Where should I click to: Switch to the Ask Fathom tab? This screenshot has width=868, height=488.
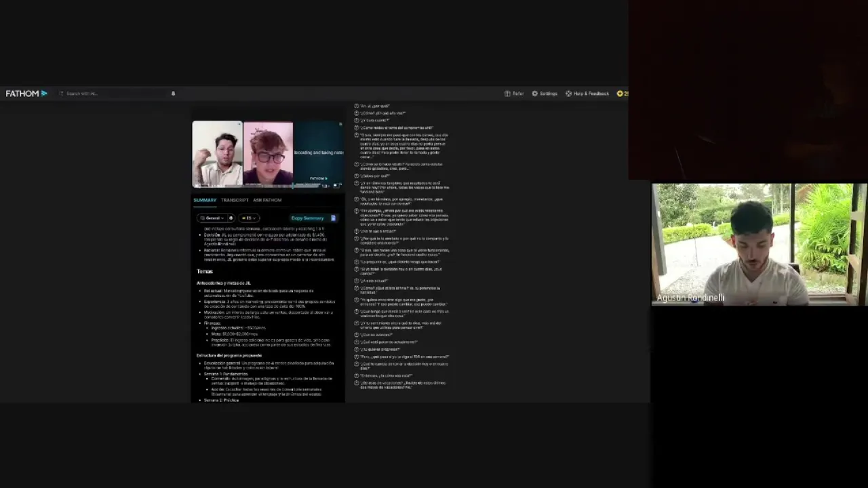pyautogui.click(x=267, y=200)
